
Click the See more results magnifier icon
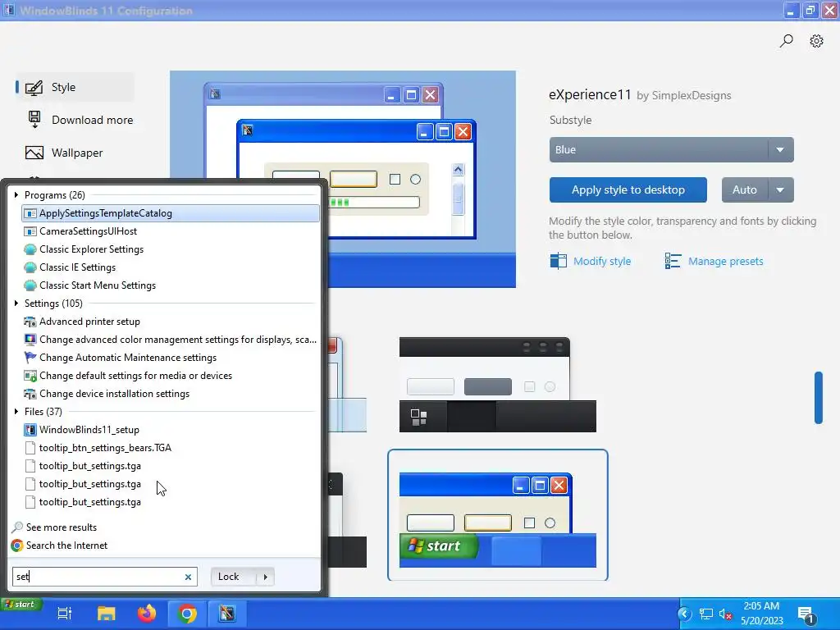[x=17, y=527]
